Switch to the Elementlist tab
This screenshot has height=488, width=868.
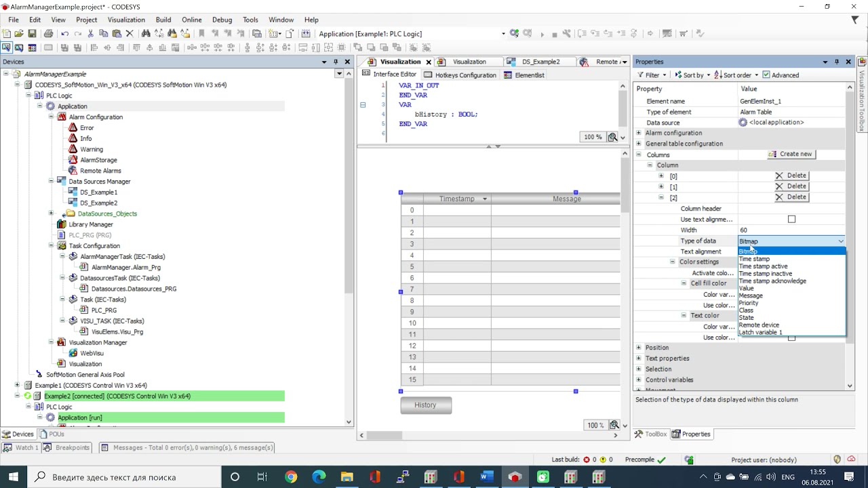524,75
